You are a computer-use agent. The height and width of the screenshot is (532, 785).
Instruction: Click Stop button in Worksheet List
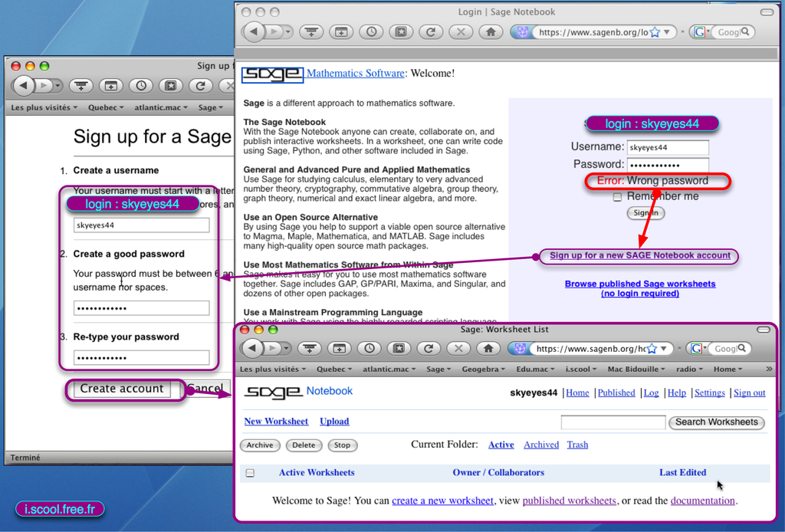click(343, 445)
